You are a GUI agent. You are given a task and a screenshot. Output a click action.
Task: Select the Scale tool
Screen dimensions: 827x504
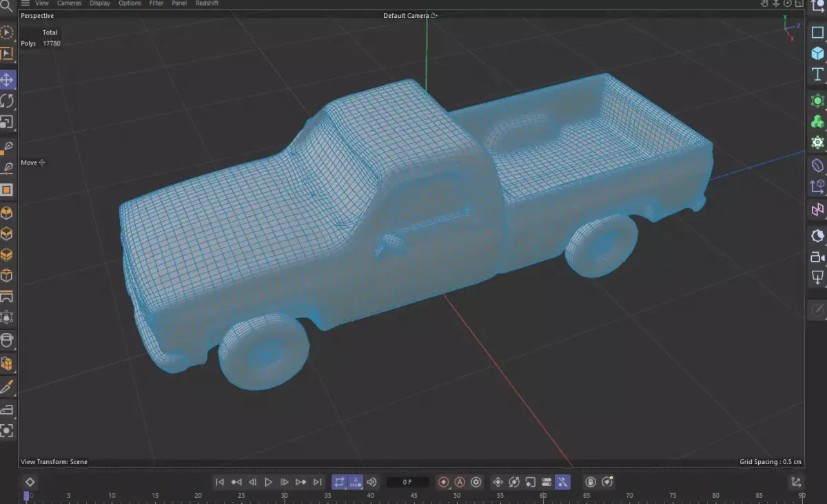(7, 122)
